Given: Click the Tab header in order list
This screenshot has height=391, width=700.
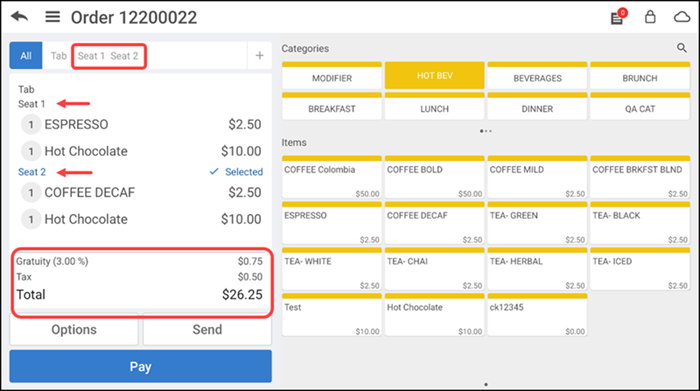Looking at the screenshot, I should click(26, 89).
